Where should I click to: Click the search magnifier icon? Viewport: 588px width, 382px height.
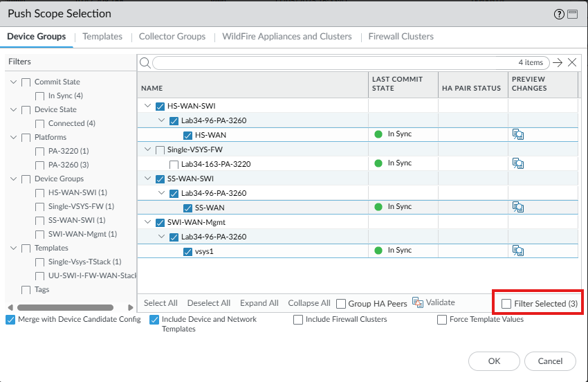pos(145,63)
